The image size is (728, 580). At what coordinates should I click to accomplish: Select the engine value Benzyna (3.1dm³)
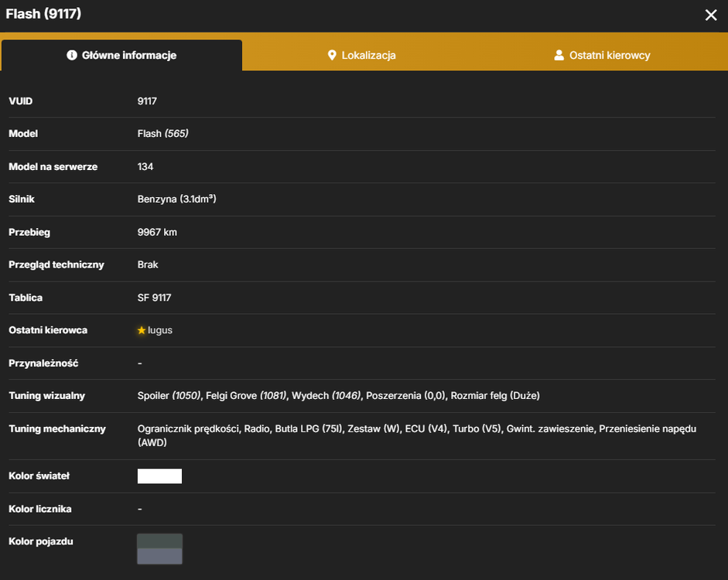[177, 199]
